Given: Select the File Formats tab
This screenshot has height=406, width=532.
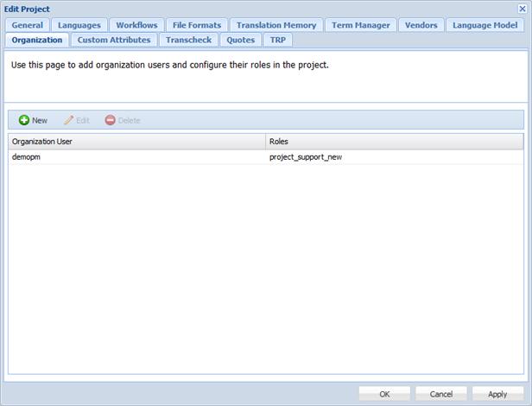Looking at the screenshot, I should tap(197, 25).
